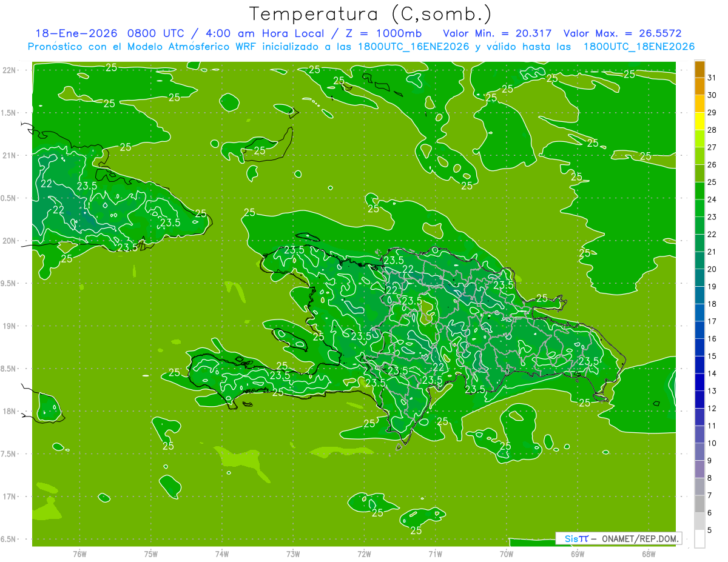Click the "72W" longitude axis label

(x=364, y=554)
